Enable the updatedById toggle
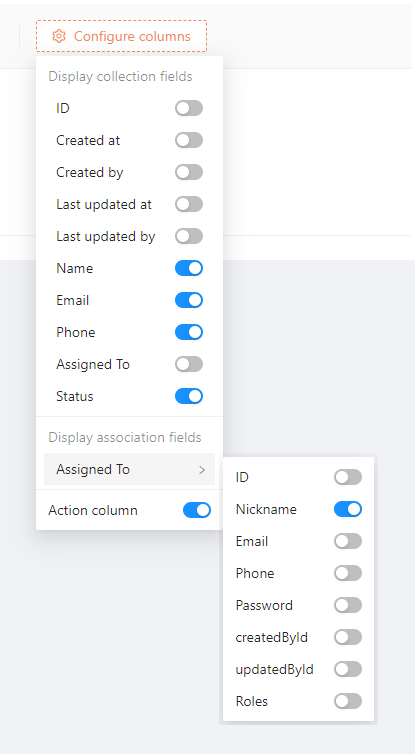Screen dimensions: 415x754 348,669
